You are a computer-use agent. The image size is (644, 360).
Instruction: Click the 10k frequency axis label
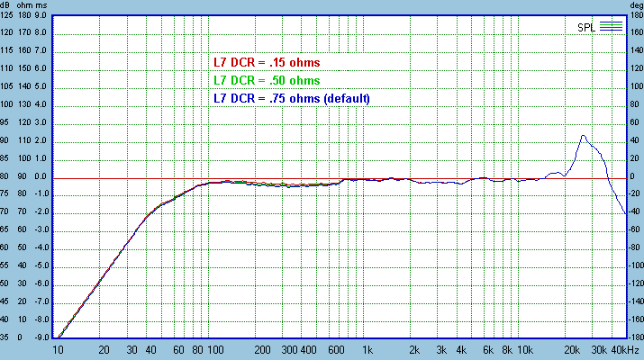pyautogui.click(x=524, y=349)
